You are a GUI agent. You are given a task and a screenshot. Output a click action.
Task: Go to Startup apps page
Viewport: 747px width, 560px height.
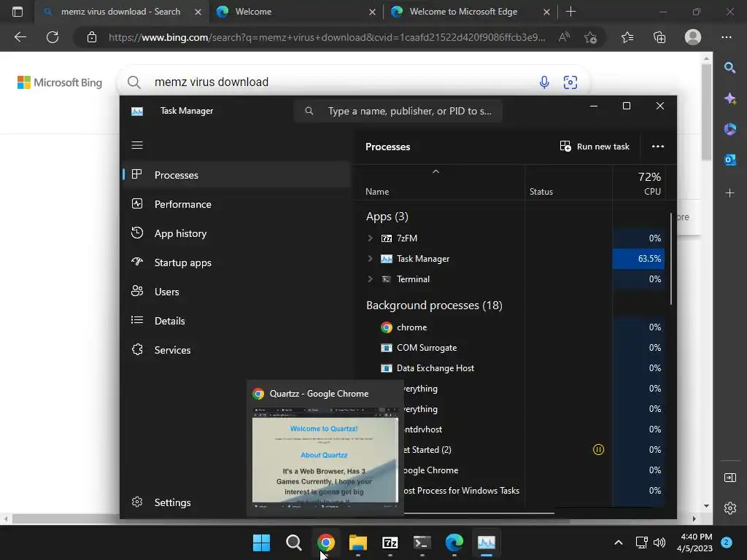point(237,262)
